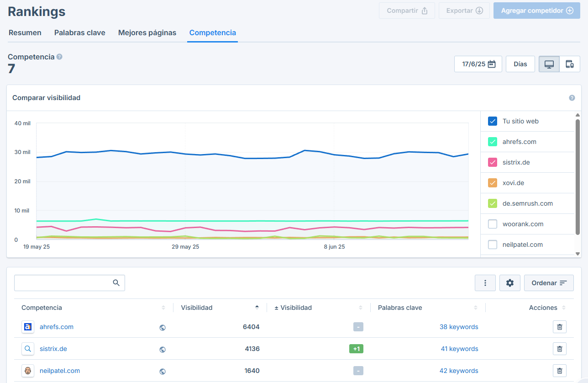
Task: Open the Mejores páginas tab
Action: 147,33
